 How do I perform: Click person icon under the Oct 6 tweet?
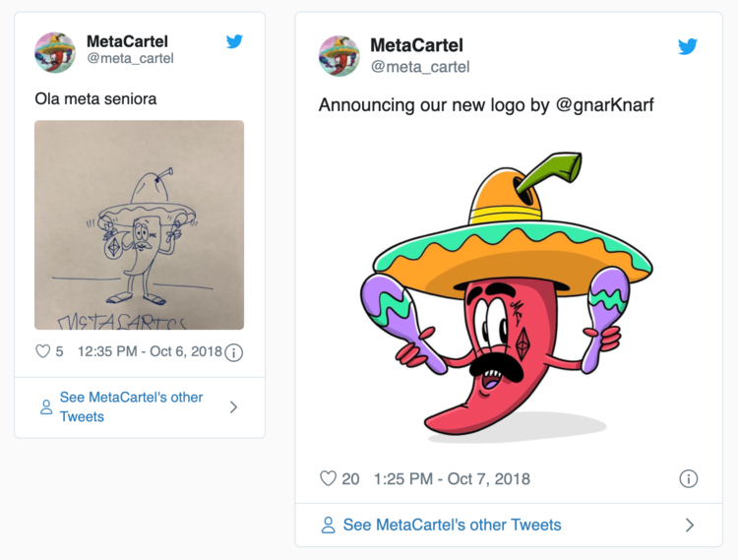pyautogui.click(x=46, y=407)
